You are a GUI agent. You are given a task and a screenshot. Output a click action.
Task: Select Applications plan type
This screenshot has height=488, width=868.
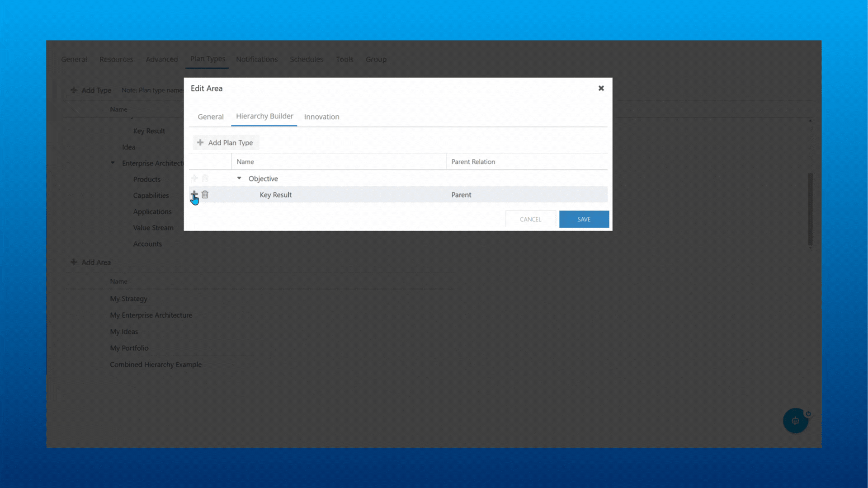[x=152, y=211]
